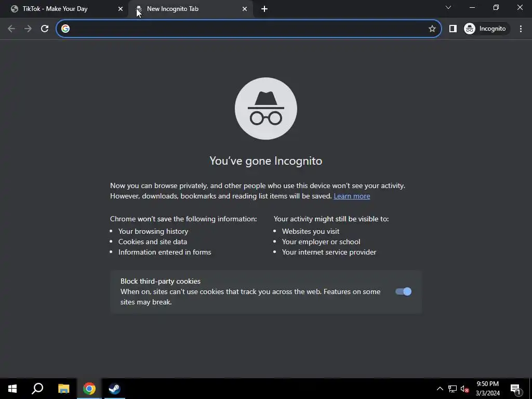Screen dimensions: 532x399
Task: Show hidden system tray icons
Action: tap(440, 389)
